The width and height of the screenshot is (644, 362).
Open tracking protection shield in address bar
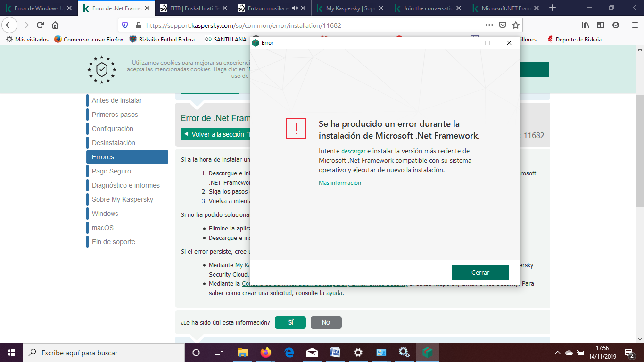click(125, 25)
